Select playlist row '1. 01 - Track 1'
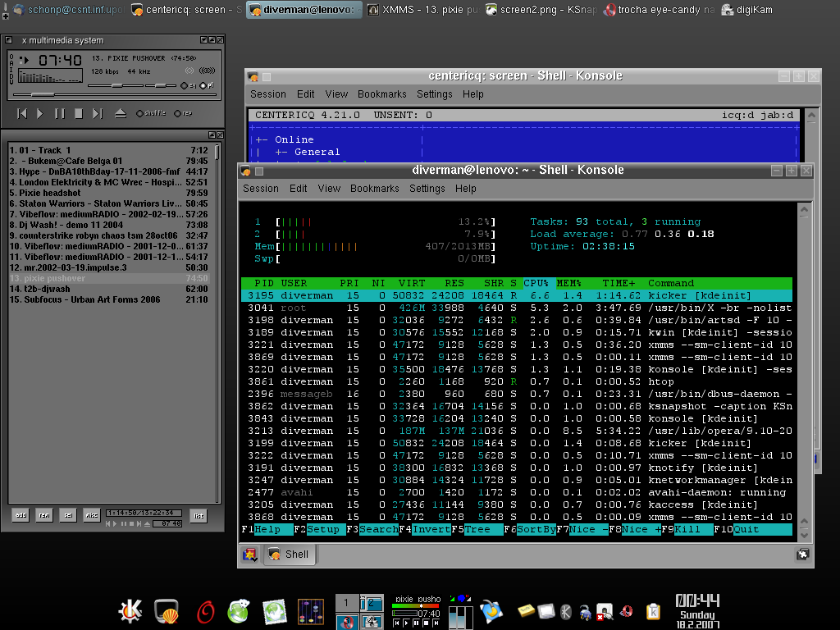Viewport: 840px width, 630px height. click(x=109, y=150)
